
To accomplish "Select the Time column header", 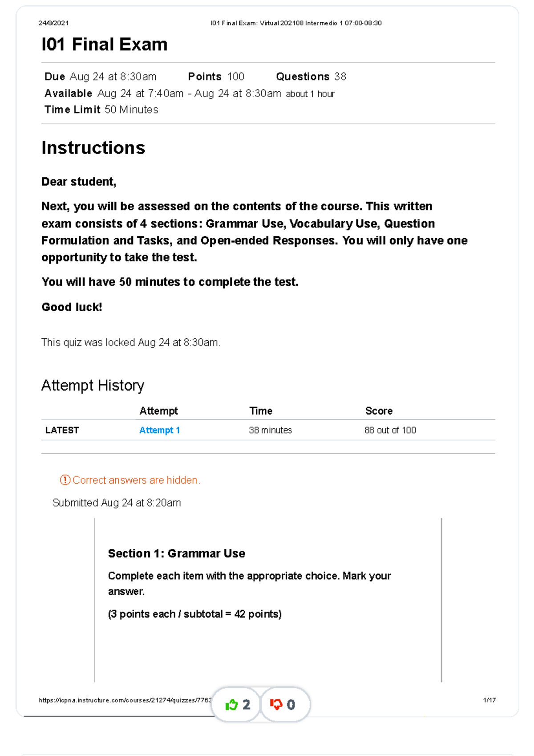I will [261, 411].
